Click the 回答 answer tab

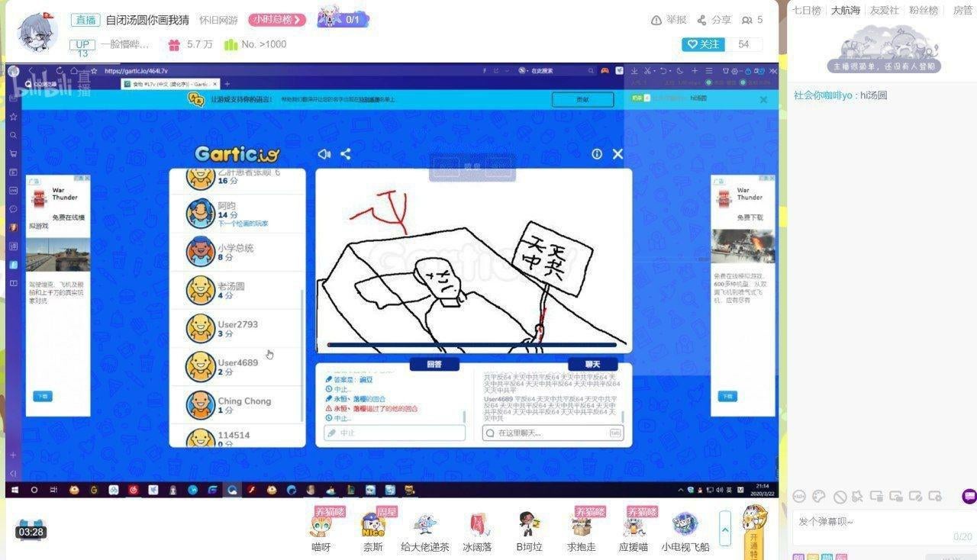click(x=434, y=365)
